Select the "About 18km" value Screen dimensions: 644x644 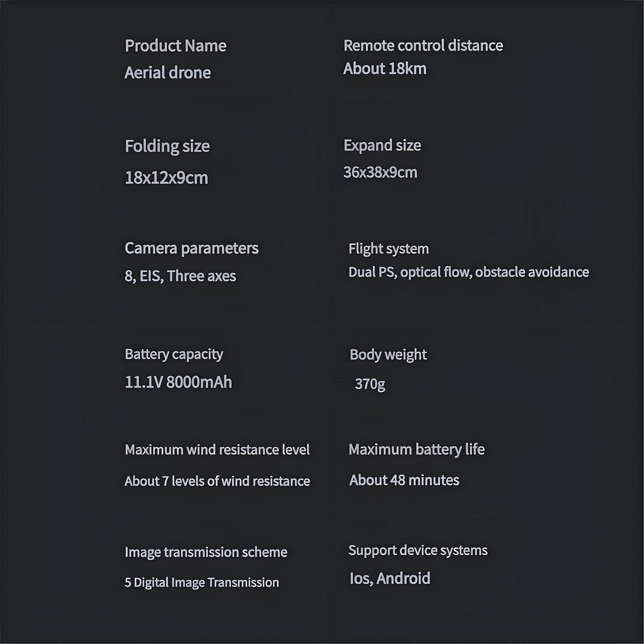[x=385, y=69]
